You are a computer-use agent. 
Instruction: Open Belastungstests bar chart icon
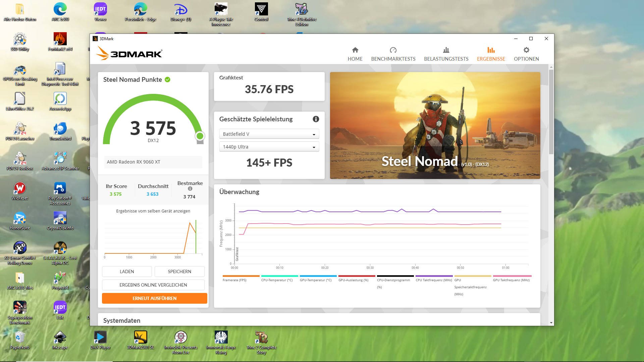click(x=446, y=50)
